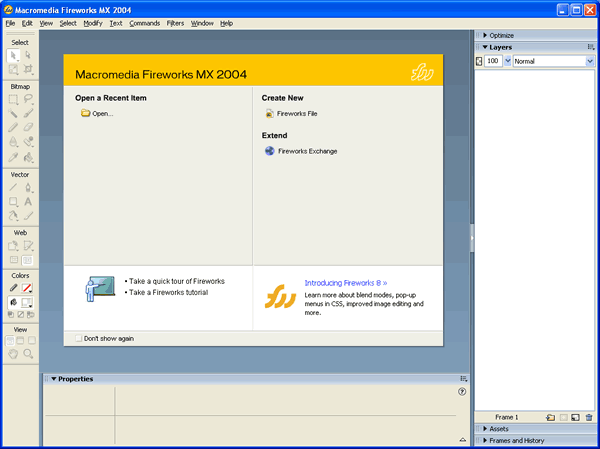
Task: Open the Modify menu
Action: tap(93, 22)
